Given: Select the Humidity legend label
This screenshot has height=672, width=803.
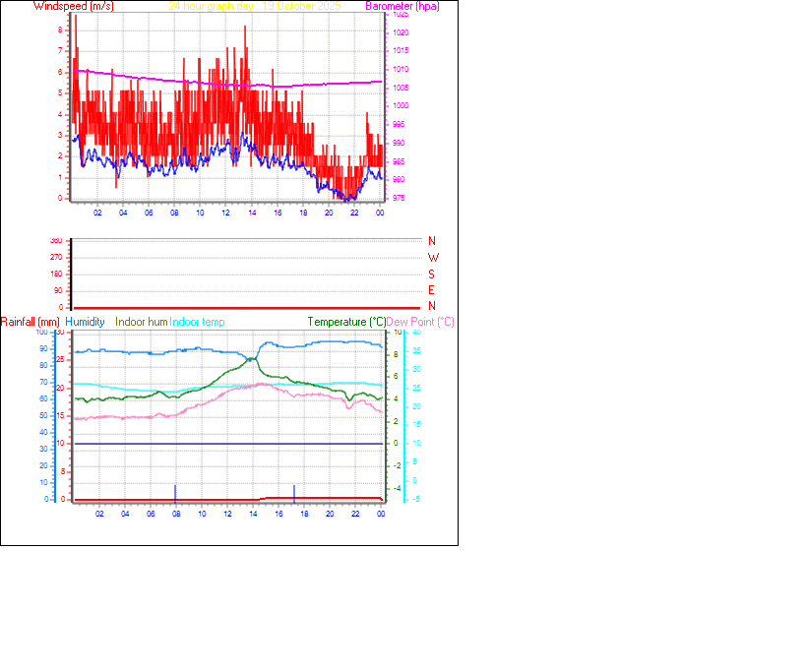Looking at the screenshot, I should pos(86,322).
